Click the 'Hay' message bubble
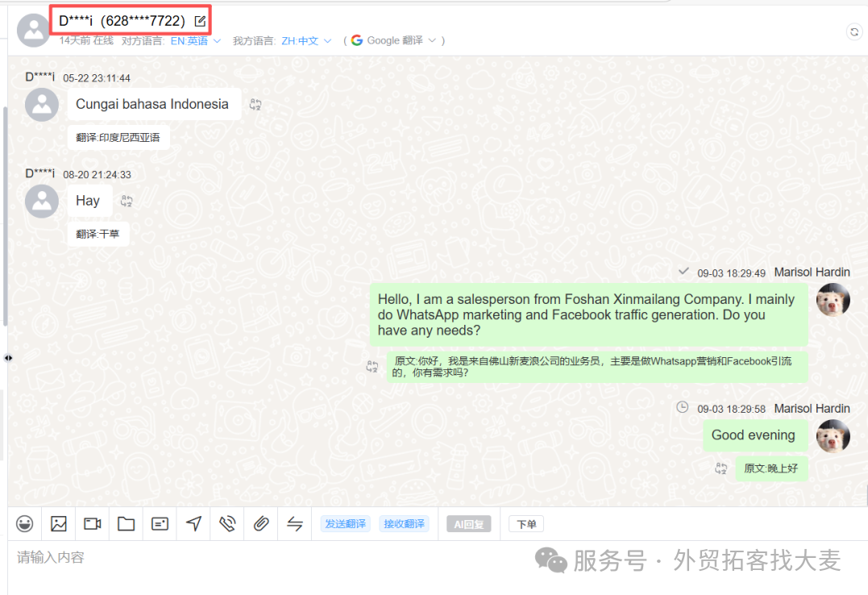The image size is (868, 595). (x=89, y=201)
